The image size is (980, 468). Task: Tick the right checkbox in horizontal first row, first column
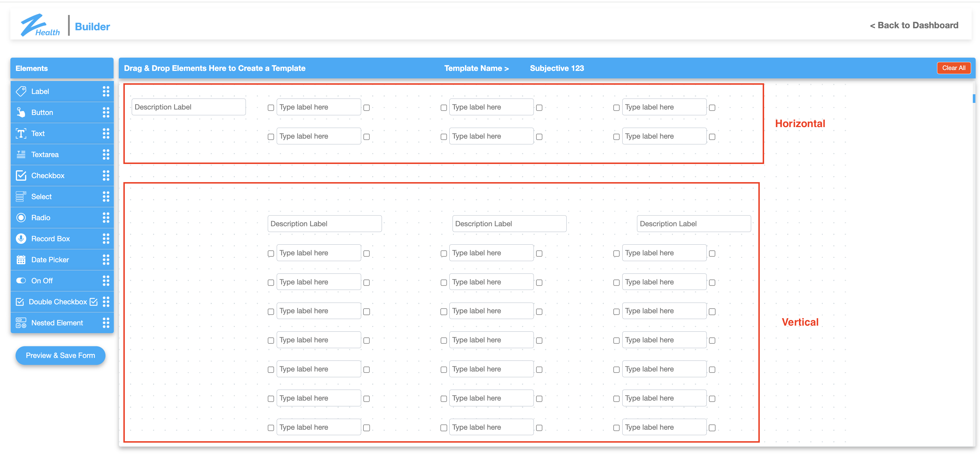point(366,108)
